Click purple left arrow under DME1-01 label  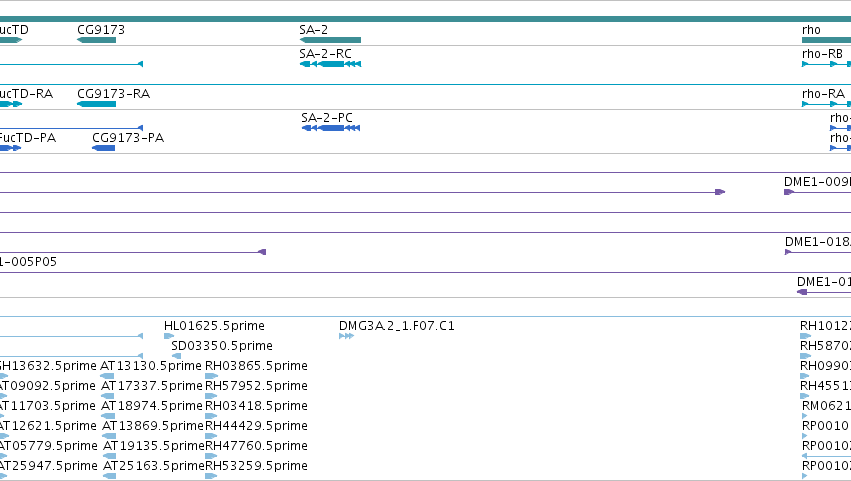coord(802,292)
